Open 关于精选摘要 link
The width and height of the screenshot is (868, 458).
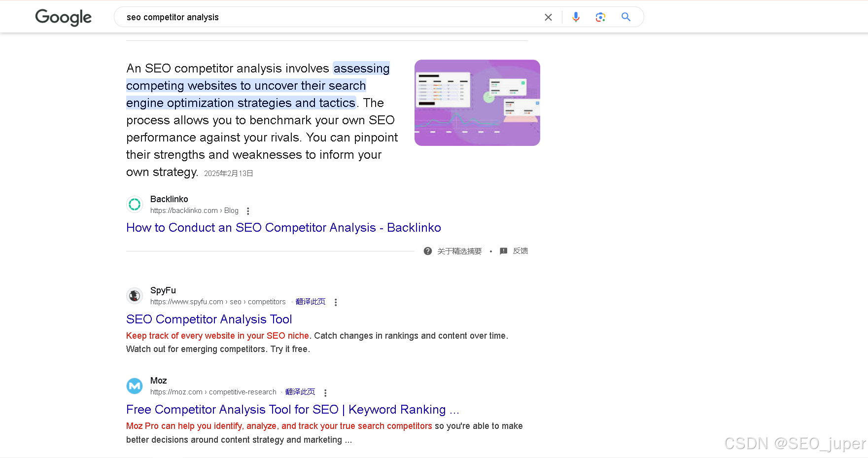(459, 251)
